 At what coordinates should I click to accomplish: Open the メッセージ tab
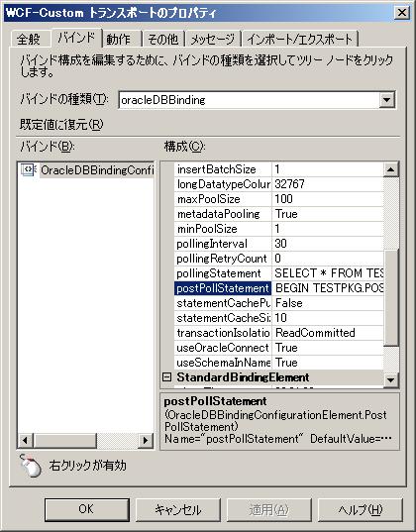tap(213, 39)
